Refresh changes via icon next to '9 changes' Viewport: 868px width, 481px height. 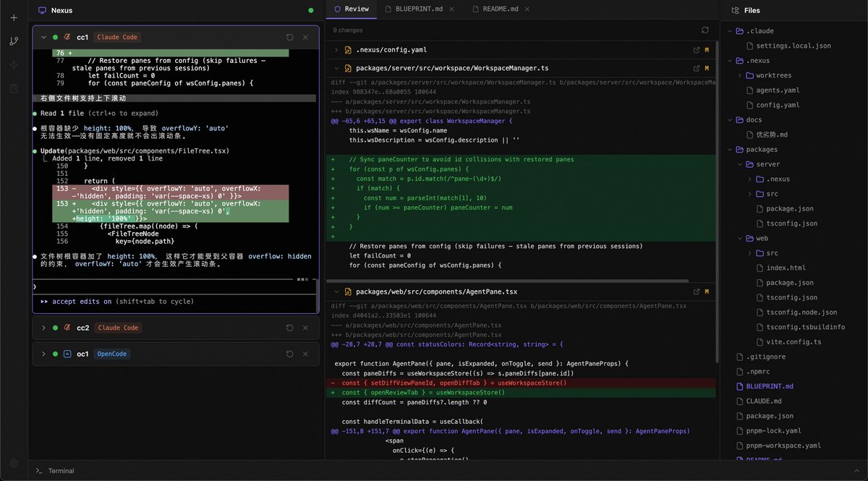point(703,30)
